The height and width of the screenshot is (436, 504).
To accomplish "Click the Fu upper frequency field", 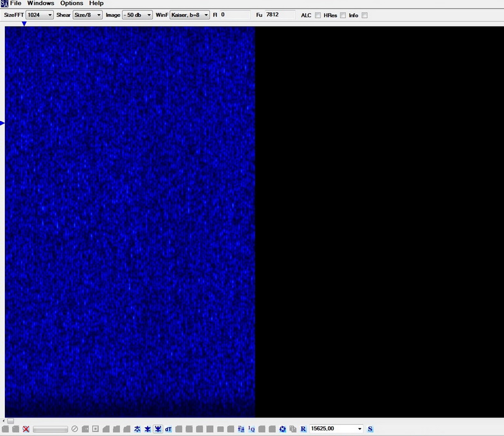I will (280, 15).
